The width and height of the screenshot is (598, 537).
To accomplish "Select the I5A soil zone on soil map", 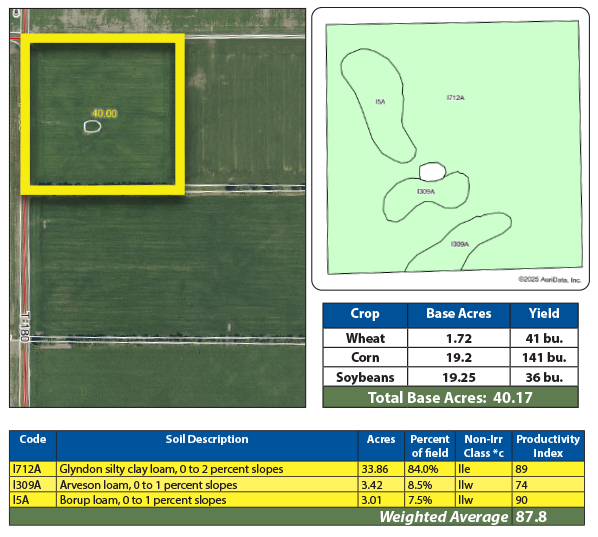I will pos(380,102).
